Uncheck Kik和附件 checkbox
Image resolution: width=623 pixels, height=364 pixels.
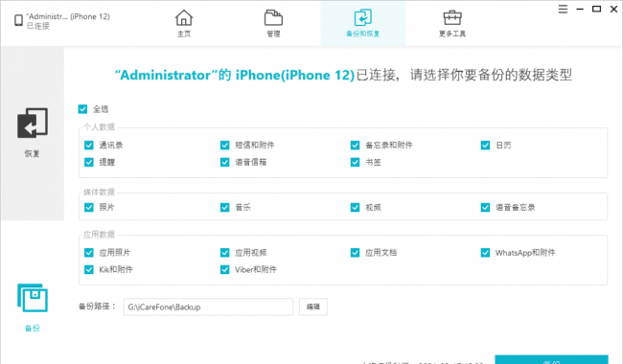pyautogui.click(x=89, y=269)
